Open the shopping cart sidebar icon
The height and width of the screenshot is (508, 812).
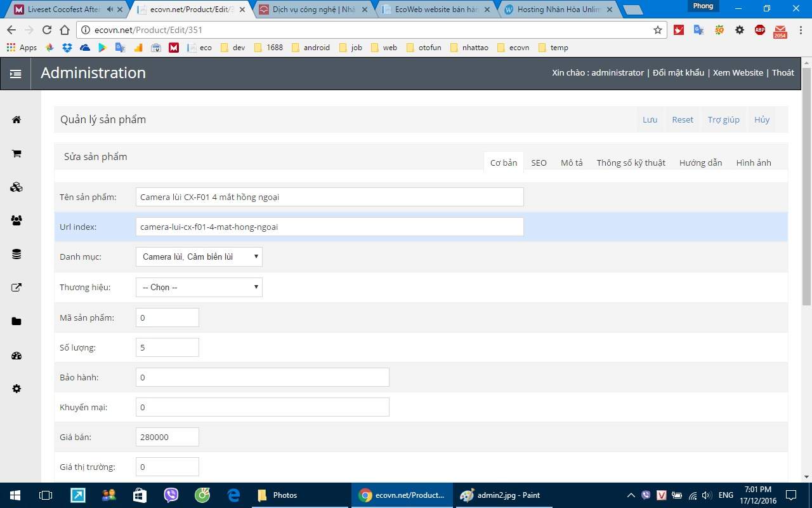coord(16,154)
